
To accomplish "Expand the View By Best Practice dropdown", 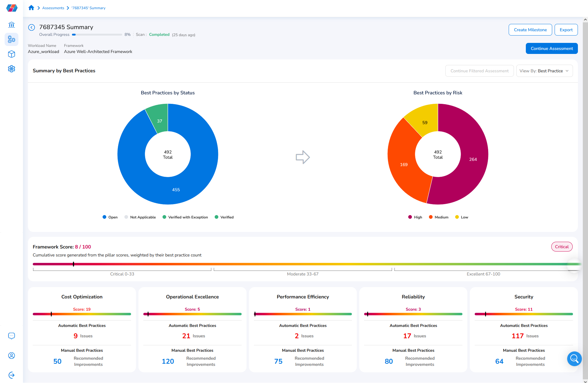I will (x=544, y=71).
